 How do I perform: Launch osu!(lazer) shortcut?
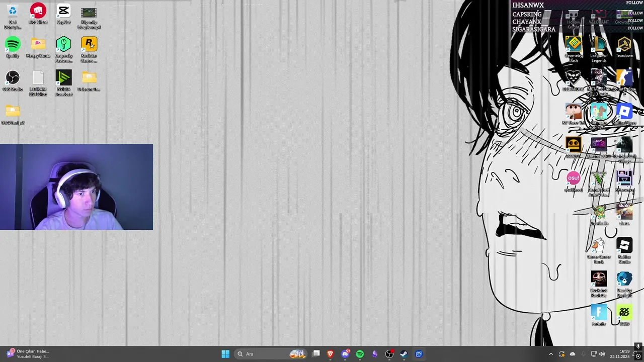(573, 182)
